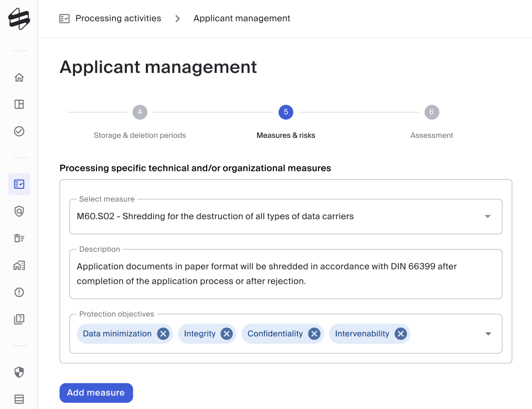The image size is (532, 409).
Task: Remove the Intervenability chip
Action: [x=401, y=333]
